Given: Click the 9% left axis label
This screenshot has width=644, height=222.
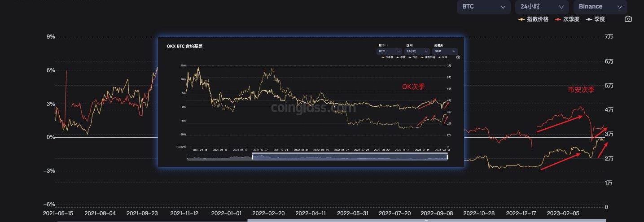Looking at the screenshot, I should pos(51,37).
